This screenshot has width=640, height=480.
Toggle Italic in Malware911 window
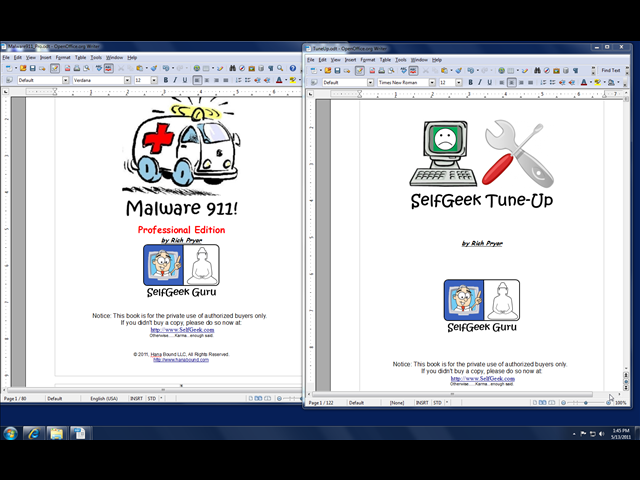pos(175,80)
